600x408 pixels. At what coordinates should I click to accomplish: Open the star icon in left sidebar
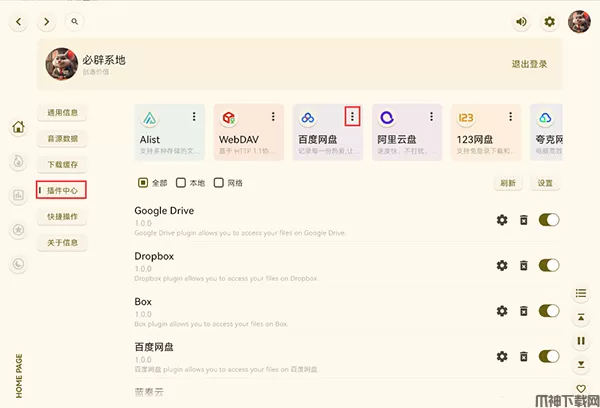point(18,230)
